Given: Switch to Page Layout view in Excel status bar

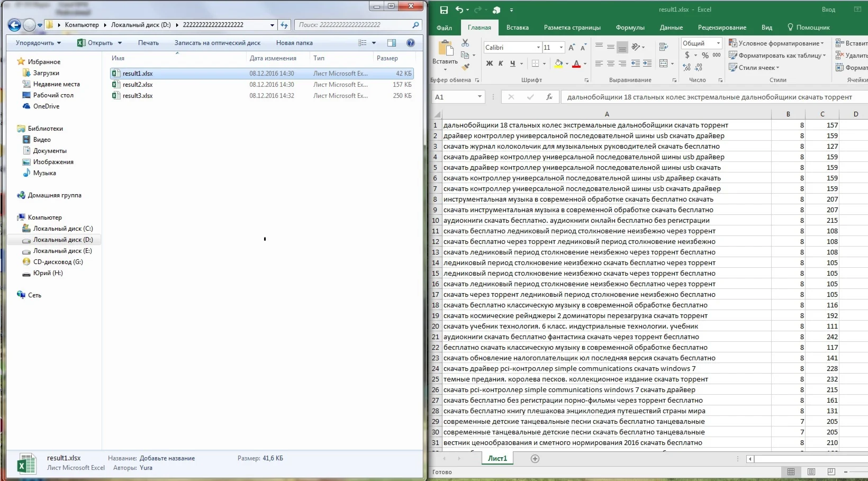Looking at the screenshot, I should (x=811, y=471).
